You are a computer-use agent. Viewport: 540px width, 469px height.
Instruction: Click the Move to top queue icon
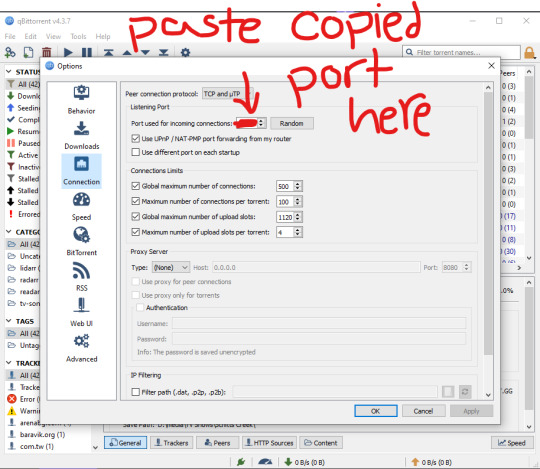click(108, 53)
